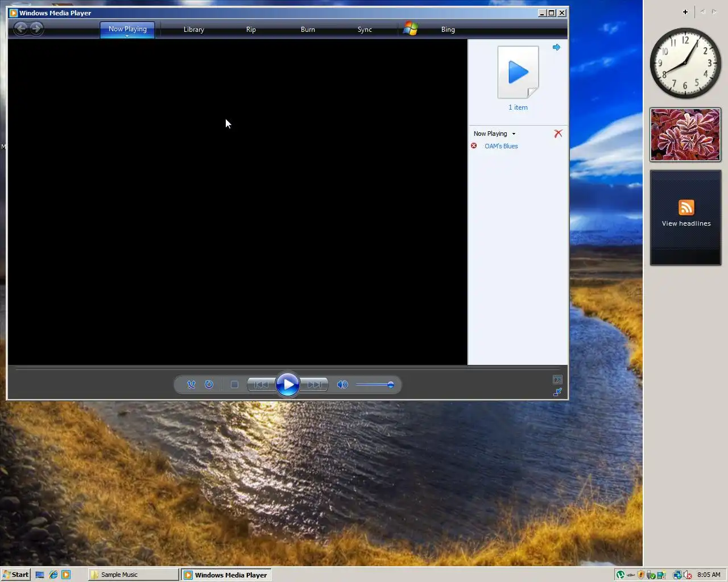Click the Windows Media Player title bar icon
728x582 pixels.
pyautogui.click(x=14, y=13)
